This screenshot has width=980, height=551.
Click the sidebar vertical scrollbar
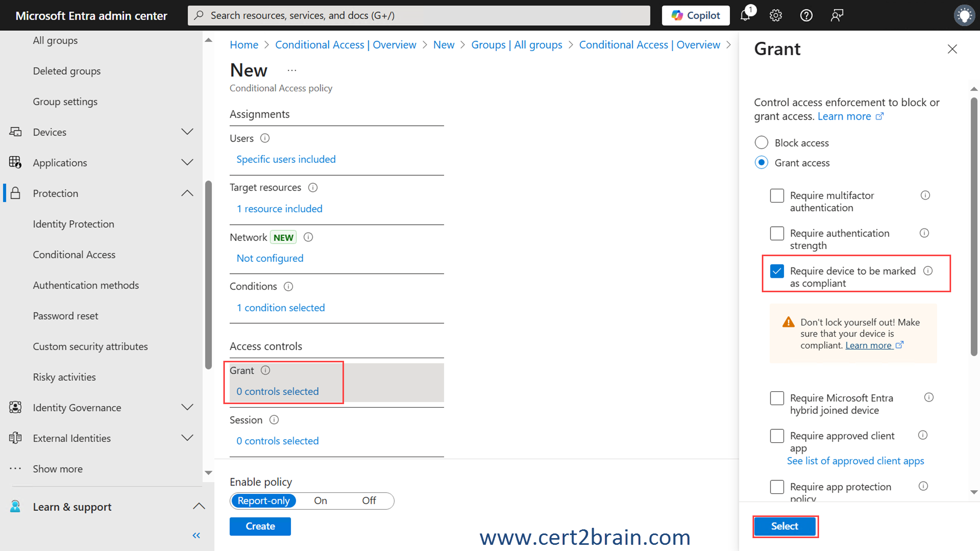(208, 275)
